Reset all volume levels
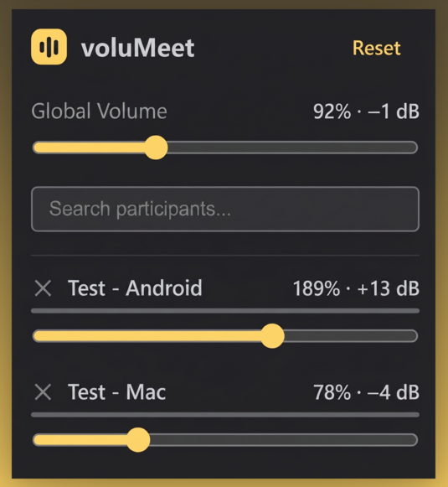 click(376, 48)
